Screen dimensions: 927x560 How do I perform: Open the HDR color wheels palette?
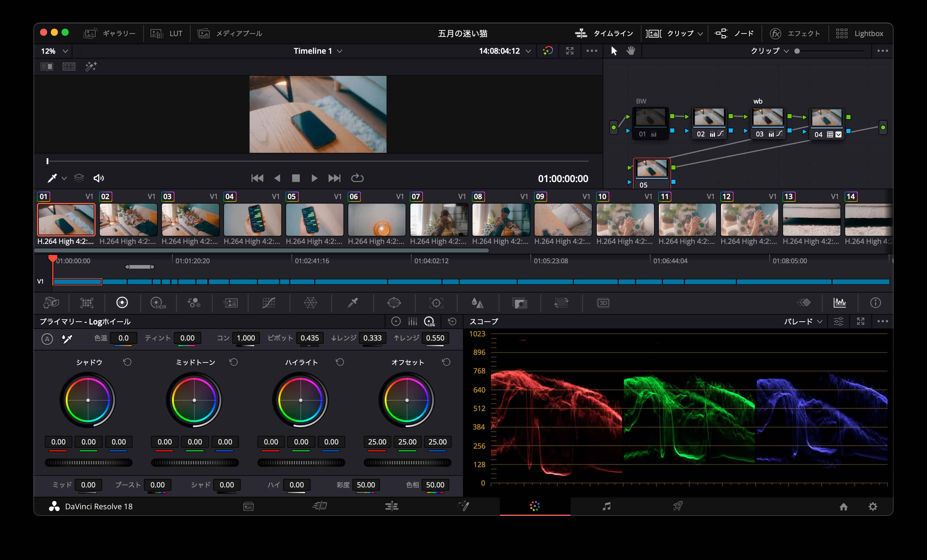click(x=158, y=303)
